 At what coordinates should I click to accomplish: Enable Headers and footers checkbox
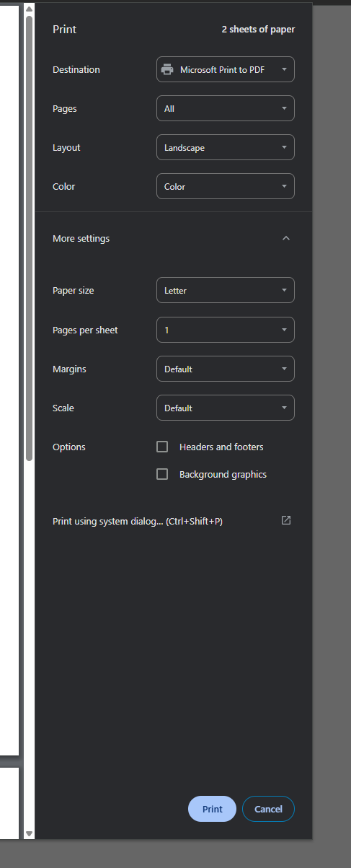pos(162,447)
